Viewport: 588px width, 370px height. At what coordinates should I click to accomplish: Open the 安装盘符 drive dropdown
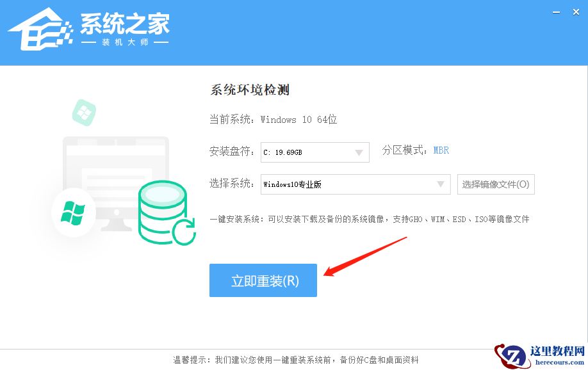(x=361, y=152)
